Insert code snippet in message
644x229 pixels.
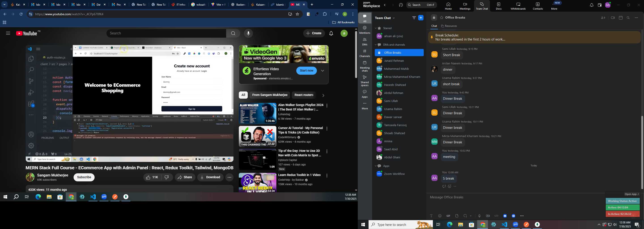point(496,216)
